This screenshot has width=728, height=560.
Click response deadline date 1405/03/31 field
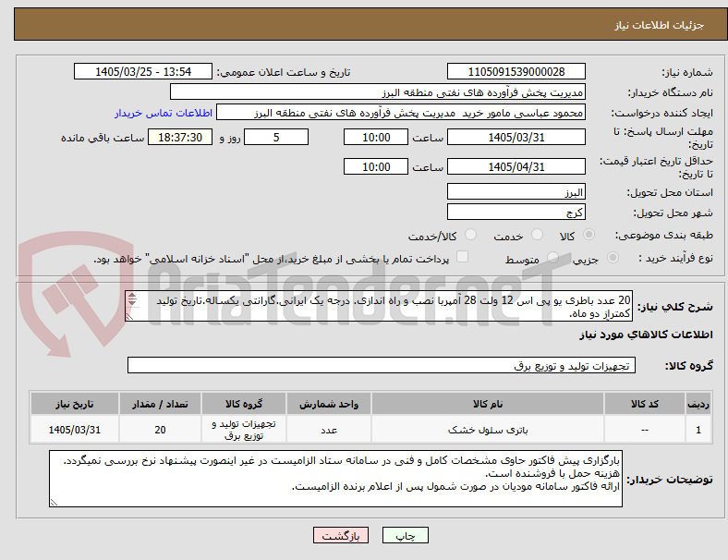pos(516,137)
